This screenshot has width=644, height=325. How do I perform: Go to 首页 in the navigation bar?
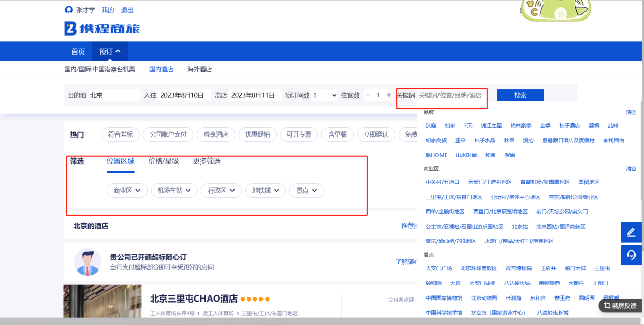[x=78, y=51]
